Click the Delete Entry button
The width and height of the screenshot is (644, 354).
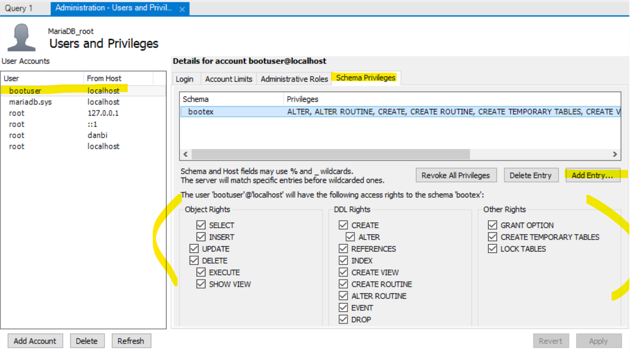point(531,175)
